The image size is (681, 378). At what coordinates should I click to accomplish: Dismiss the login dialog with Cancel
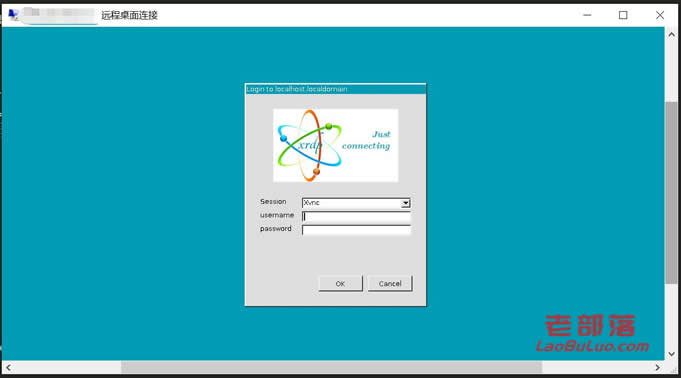(x=390, y=284)
